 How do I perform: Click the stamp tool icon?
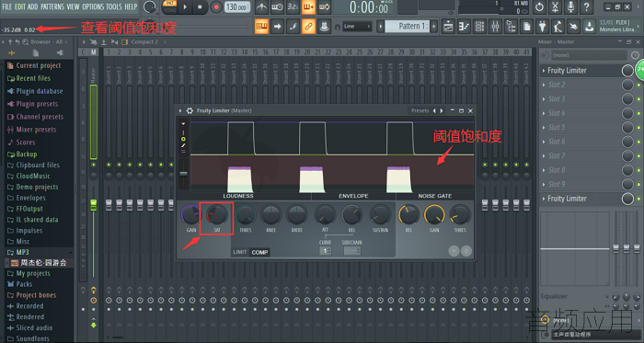pos(324,27)
